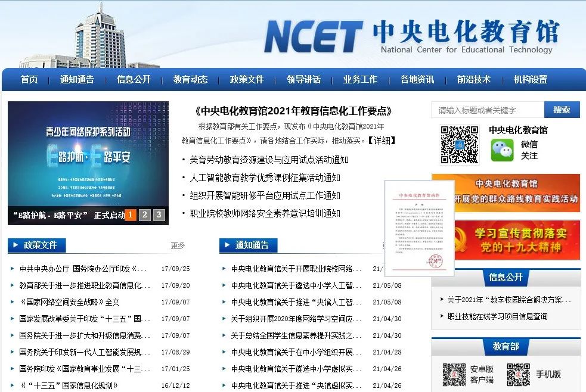This screenshot has width=586, height=392.
Task: Open 中共中央办公厅 国务院办公厅印发 policy link
Action: pyautogui.click(x=83, y=269)
